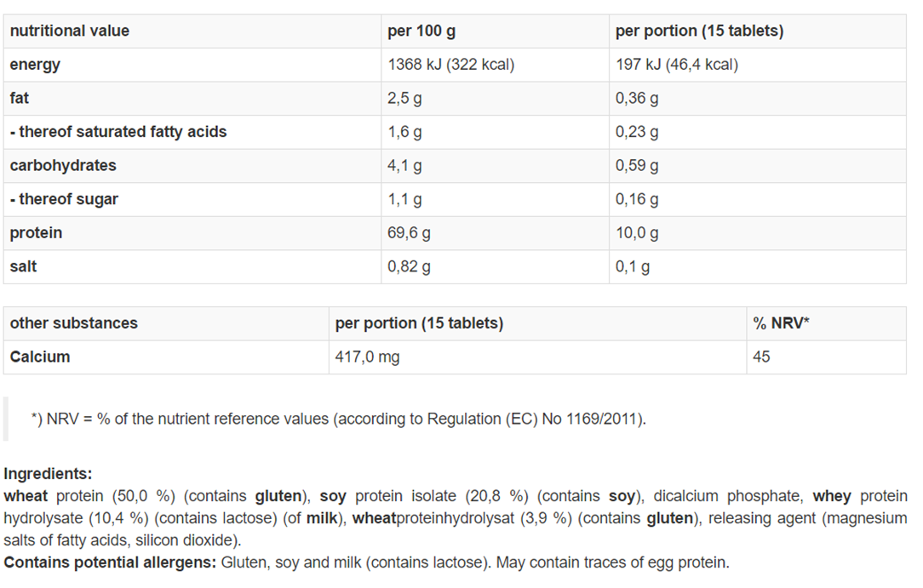Select the 'per 100 g' column header
Viewport: 923px width, 588px height.
tap(495, 31)
